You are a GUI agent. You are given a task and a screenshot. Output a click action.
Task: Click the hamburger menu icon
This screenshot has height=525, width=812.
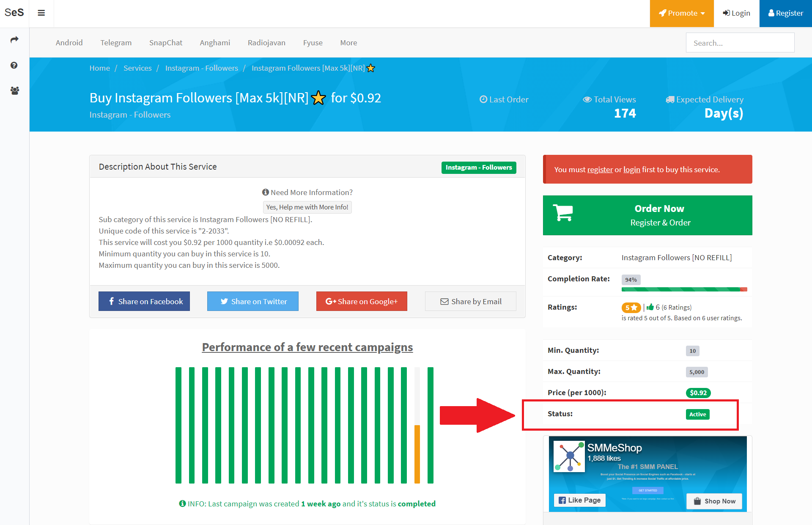click(41, 13)
